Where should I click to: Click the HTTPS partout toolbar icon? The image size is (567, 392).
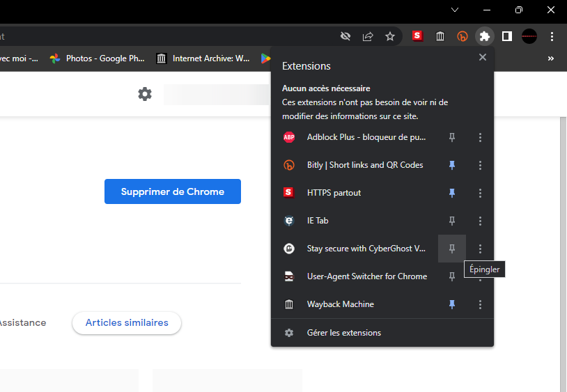pyautogui.click(x=417, y=36)
